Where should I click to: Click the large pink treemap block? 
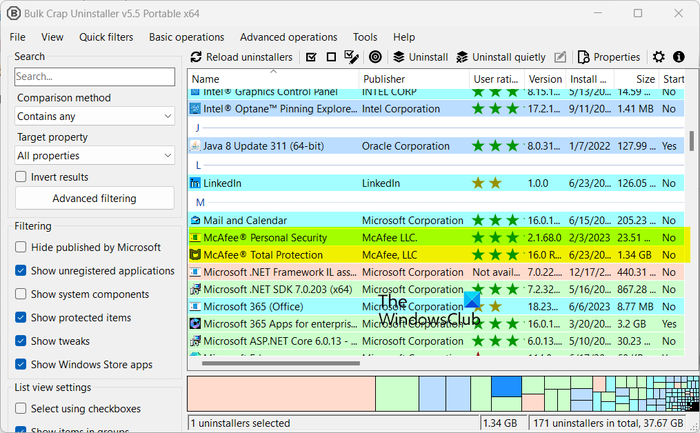click(x=281, y=394)
